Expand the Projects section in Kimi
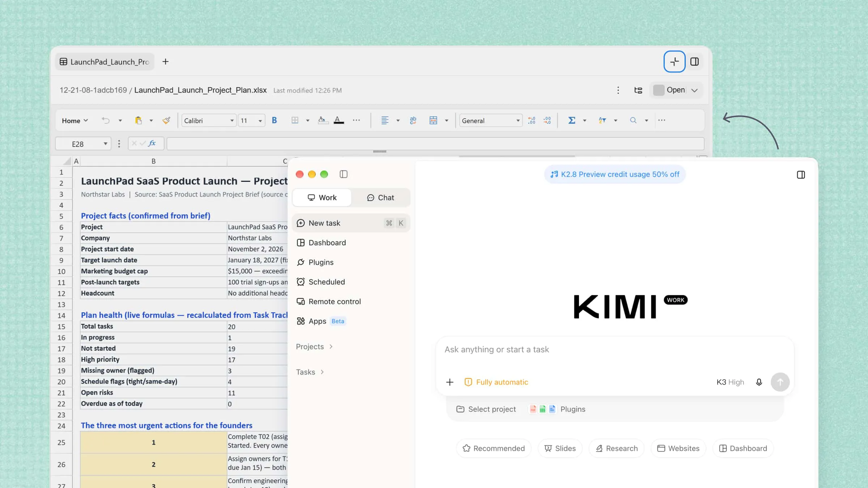Screen dimensions: 868x488 point(314,347)
